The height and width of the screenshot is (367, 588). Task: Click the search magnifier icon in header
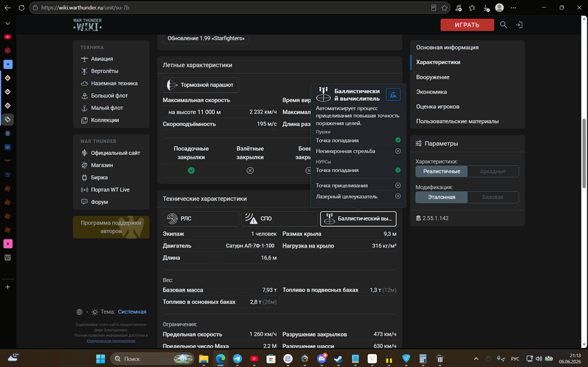pyautogui.click(x=504, y=25)
